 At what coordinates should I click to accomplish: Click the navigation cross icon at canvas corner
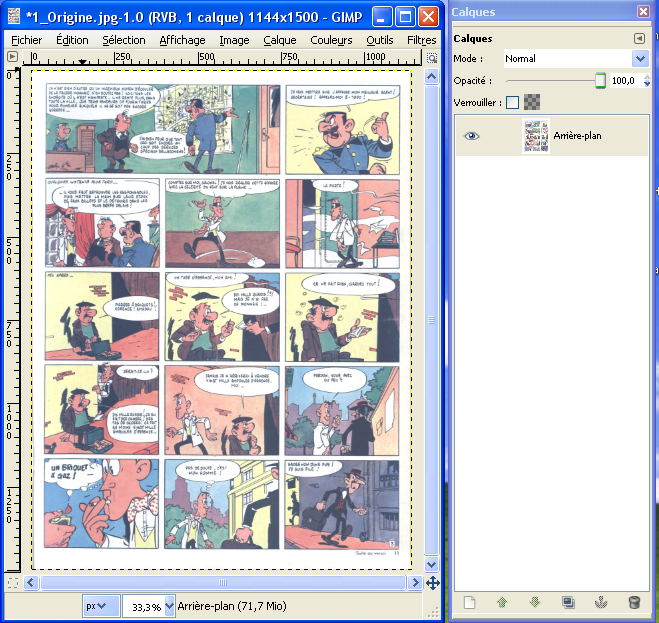coord(432,583)
